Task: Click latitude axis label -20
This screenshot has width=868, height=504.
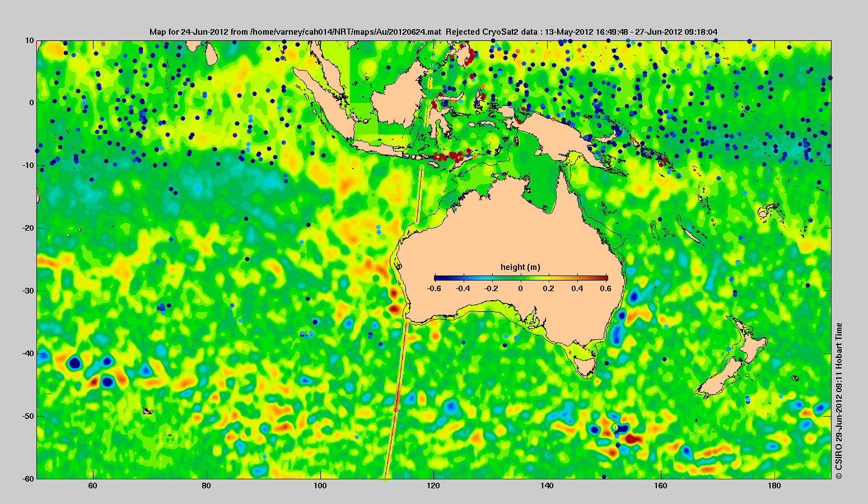Action: (x=29, y=228)
